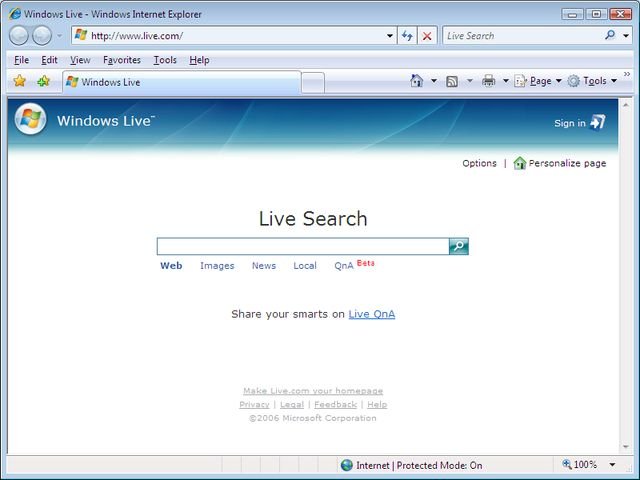Open Personalize page link
Image resolution: width=640 pixels, height=480 pixels.
(566, 163)
